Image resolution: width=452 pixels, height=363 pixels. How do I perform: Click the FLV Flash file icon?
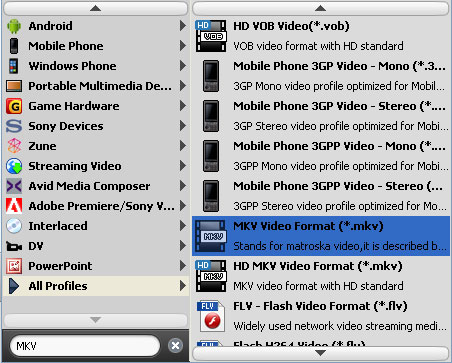click(212, 316)
